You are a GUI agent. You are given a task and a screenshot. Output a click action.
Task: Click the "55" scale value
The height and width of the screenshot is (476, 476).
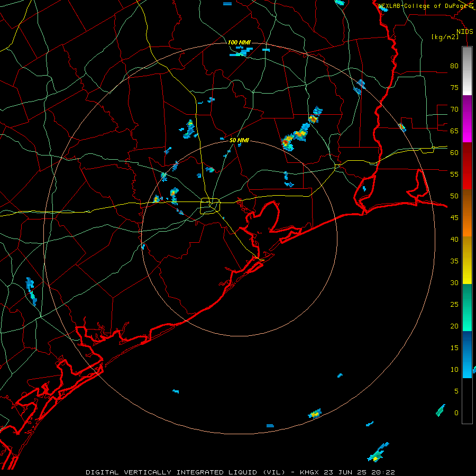click(x=454, y=174)
